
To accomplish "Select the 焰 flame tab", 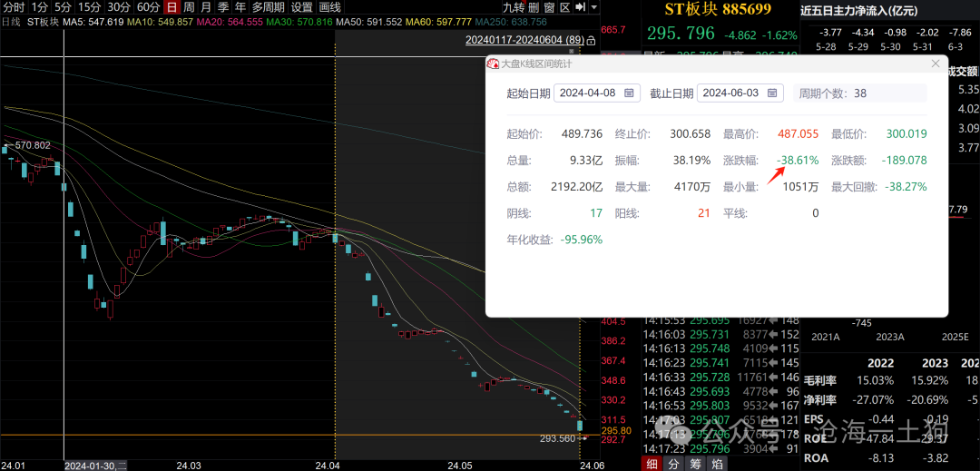I will pos(716,463).
